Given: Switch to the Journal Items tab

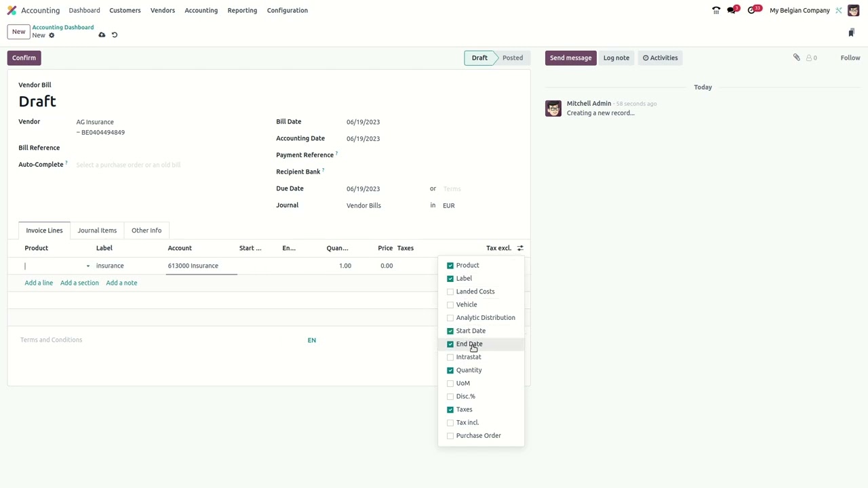Looking at the screenshot, I should [x=97, y=230].
